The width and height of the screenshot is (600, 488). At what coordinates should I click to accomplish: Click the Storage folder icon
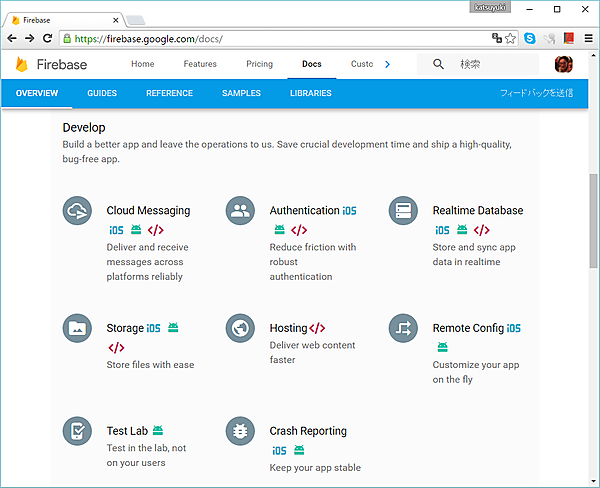[x=77, y=328]
